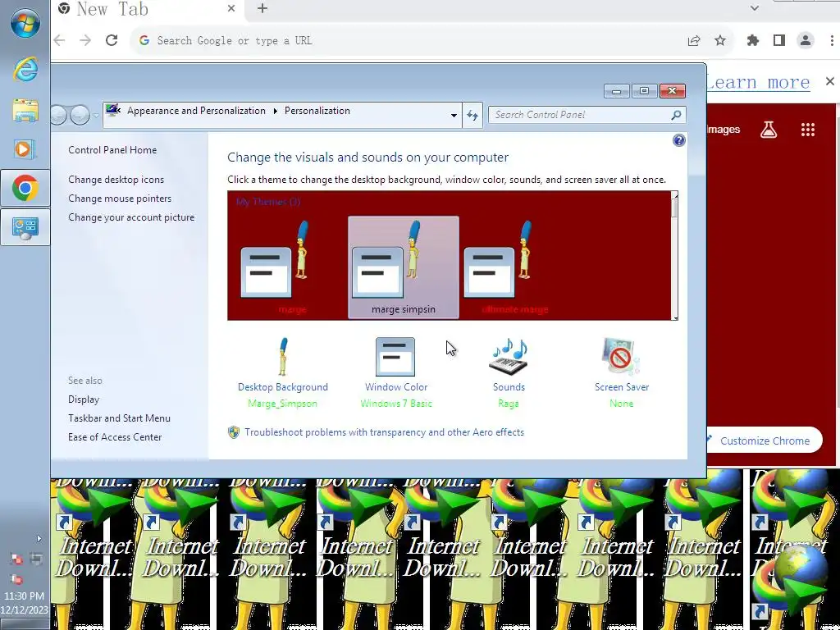
Task: Open Screen Saver settings icon
Action: point(621,356)
